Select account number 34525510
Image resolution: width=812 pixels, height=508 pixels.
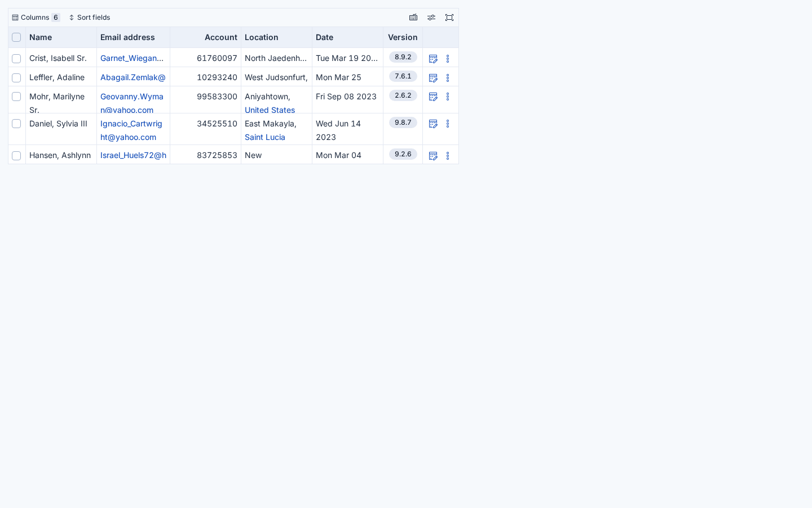217,124
